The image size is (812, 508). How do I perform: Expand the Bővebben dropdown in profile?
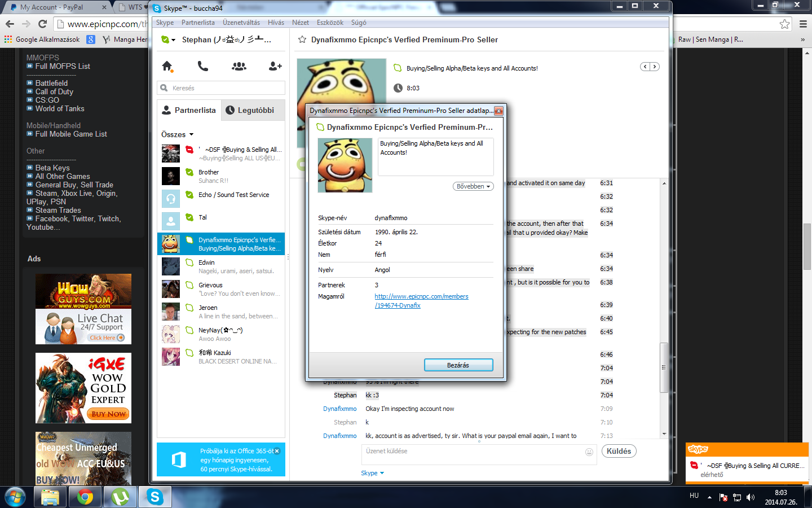coord(473,186)
